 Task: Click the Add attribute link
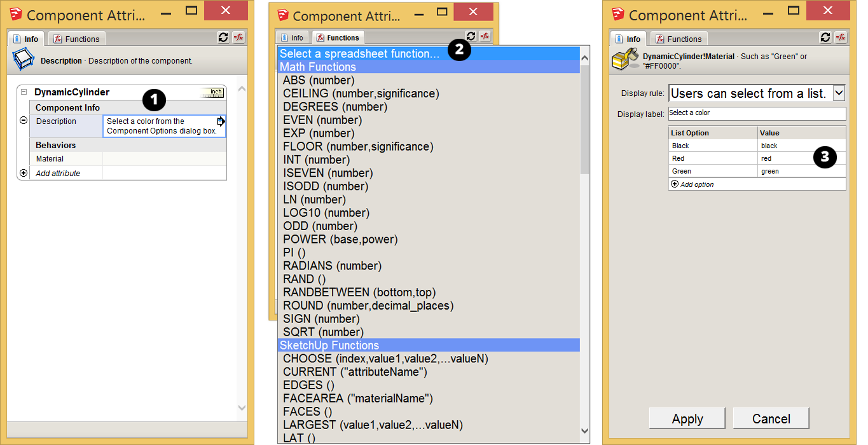tap(58, 173)
